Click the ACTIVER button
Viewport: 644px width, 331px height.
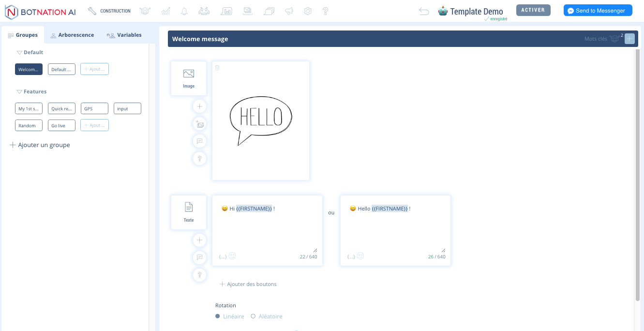tap(533, 10)
